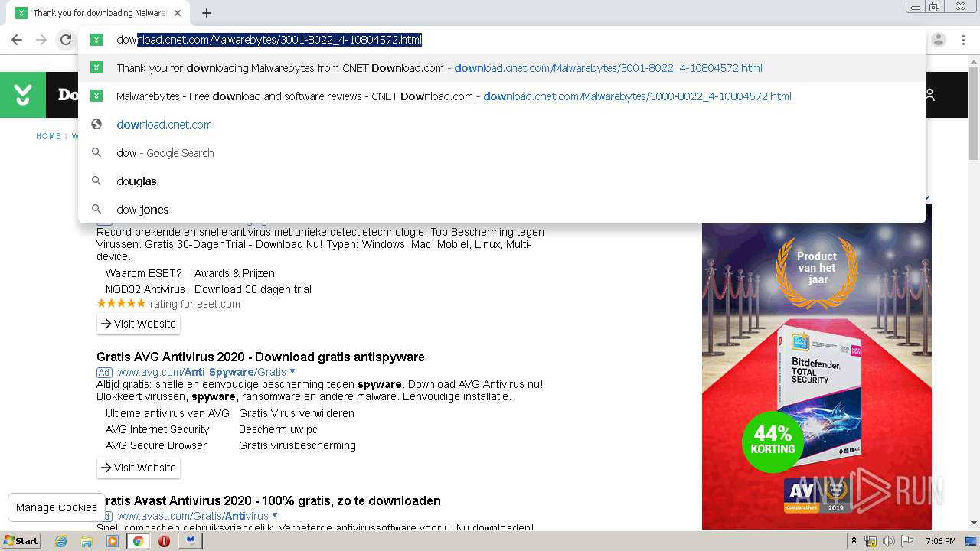This screenshot has width=980, height=551.
Task: Open the HOME breadcrumb link
Action: pyautogui.click(x=48, y=136)
